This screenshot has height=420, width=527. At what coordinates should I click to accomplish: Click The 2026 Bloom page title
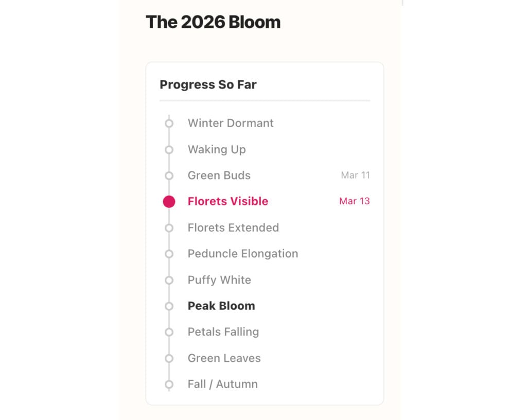214,22
